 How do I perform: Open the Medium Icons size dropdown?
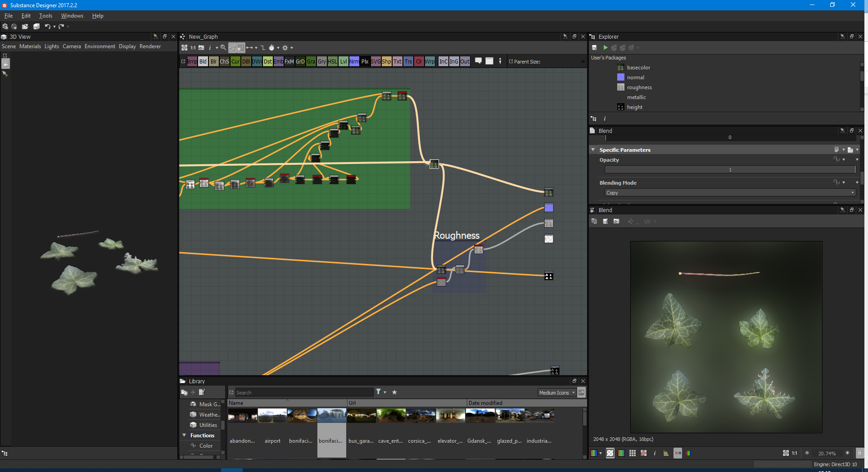point(556,393)
